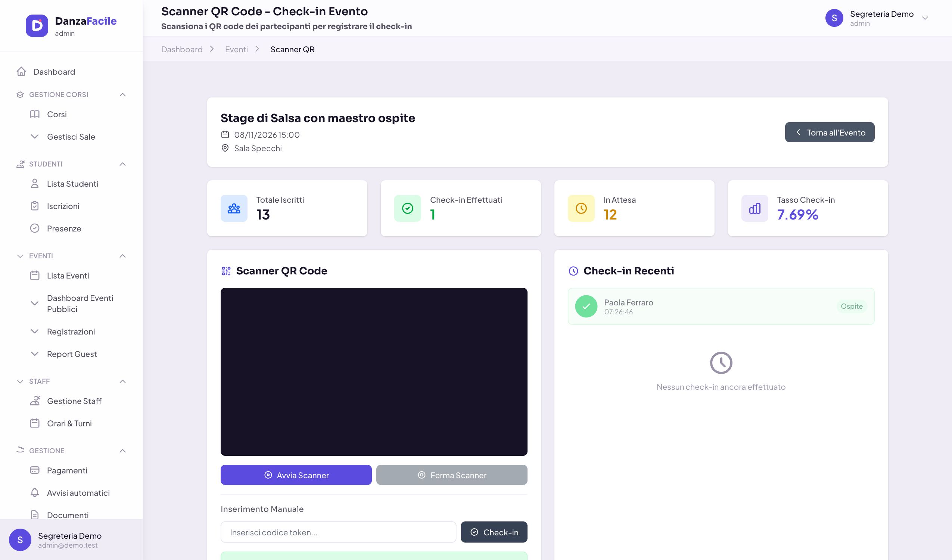Viewport: 952px width, 560px height.
Task: Click the DanzaFacile logo icon
Action: click(x=37, y=26)
